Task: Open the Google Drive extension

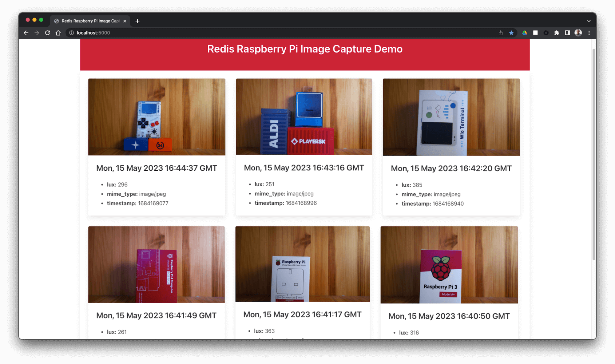Action: point(525,33)
